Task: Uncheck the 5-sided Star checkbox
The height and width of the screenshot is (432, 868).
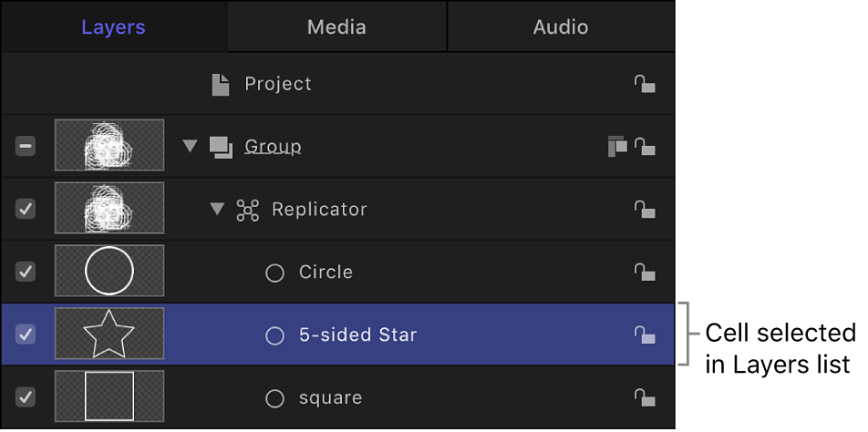Action: tap(26, 334)
